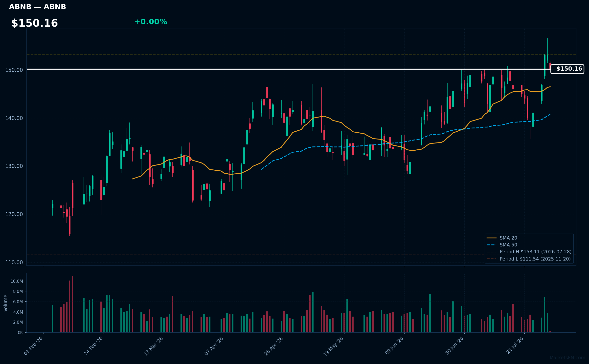The width and height of the screenshot is (589, 364).
Task: Click the 130.00 price axis label
Action: pos(14,166)
